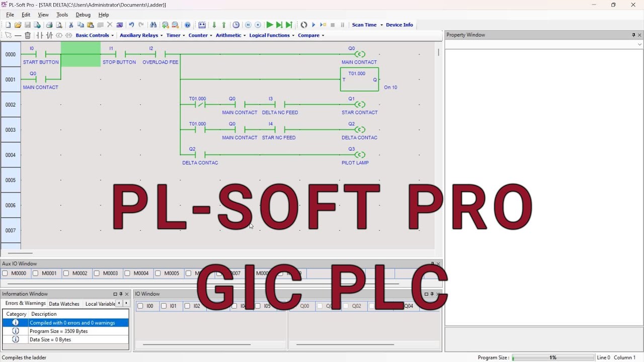
Task: Select the T01.000 timer block
Action: 359,79
